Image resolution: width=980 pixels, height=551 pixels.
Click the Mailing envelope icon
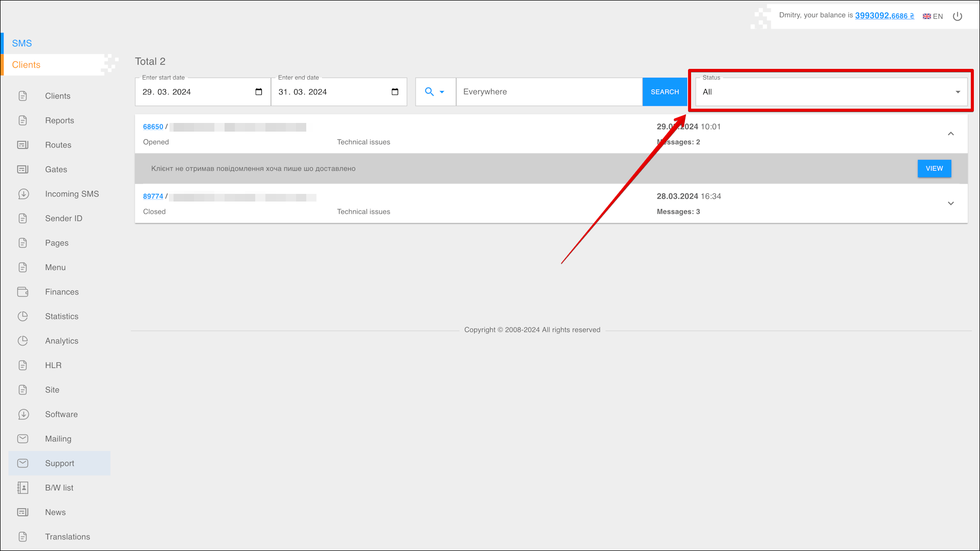(23, 439)
